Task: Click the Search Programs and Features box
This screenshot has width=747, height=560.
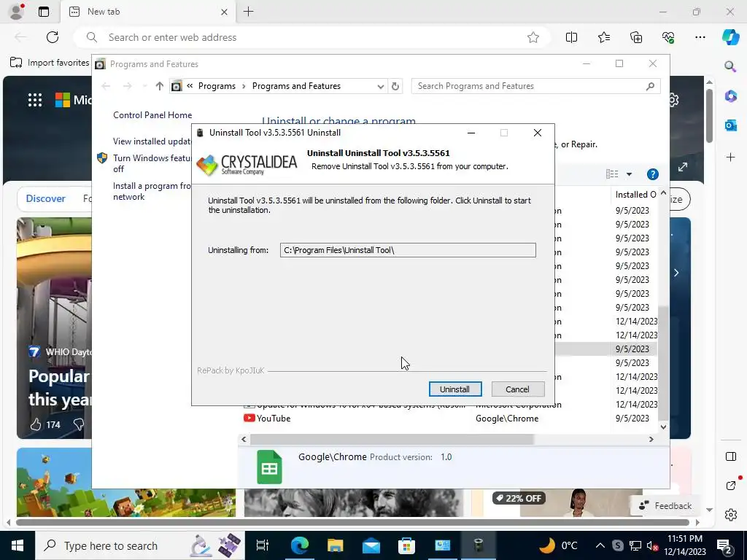Action: pyautogui.click(x=535, y=86)
